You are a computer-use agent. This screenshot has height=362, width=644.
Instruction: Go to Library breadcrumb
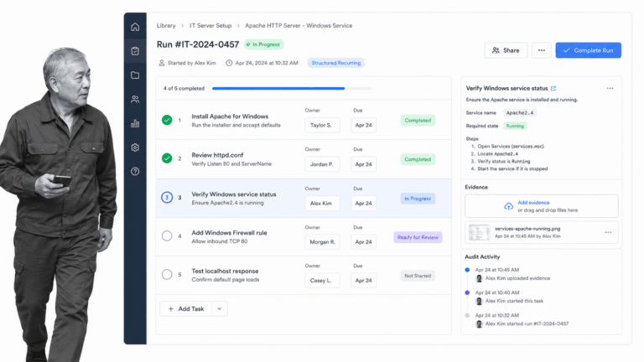(166, 25)
